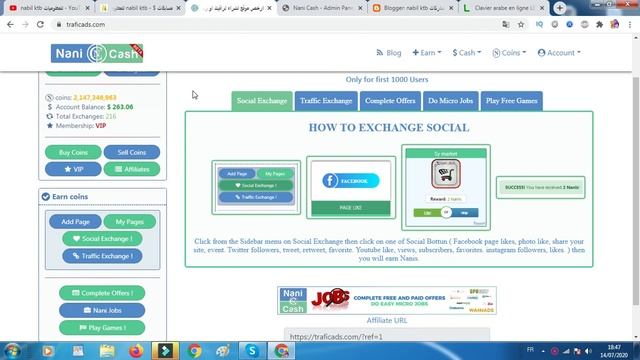Open the Chrome three-dot menu

[630, 24]
